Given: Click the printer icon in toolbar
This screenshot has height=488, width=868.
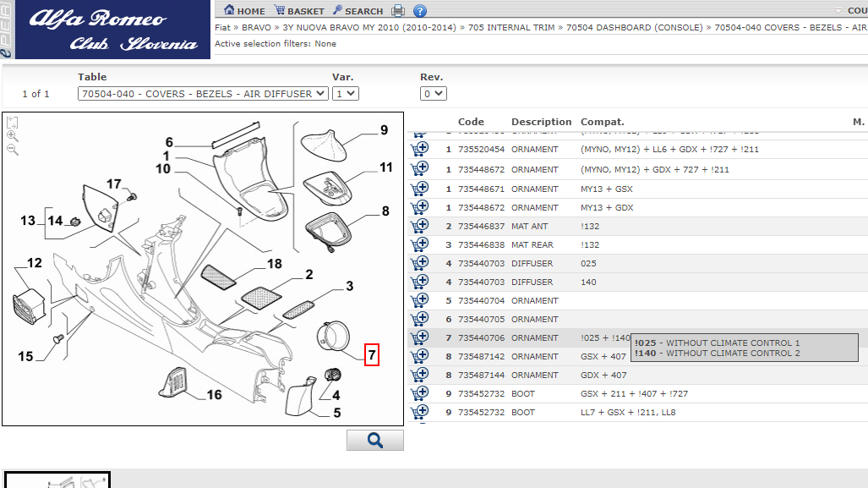Looking at the screenshot, I should pos(398,10).
